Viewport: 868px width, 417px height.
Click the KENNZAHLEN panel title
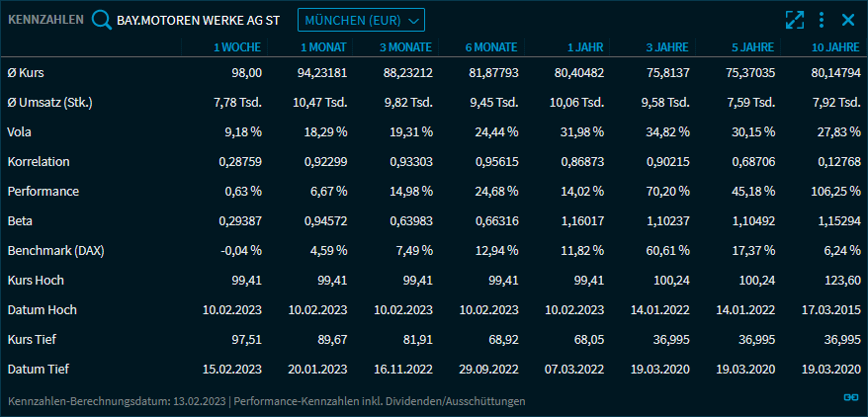[x=45, y=20]
